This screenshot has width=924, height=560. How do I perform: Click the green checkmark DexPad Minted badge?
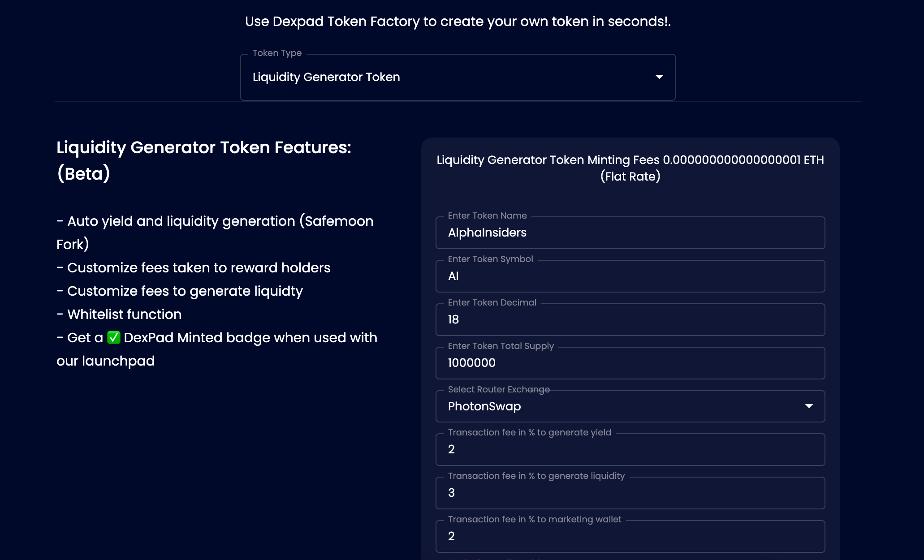pos(114,337)
